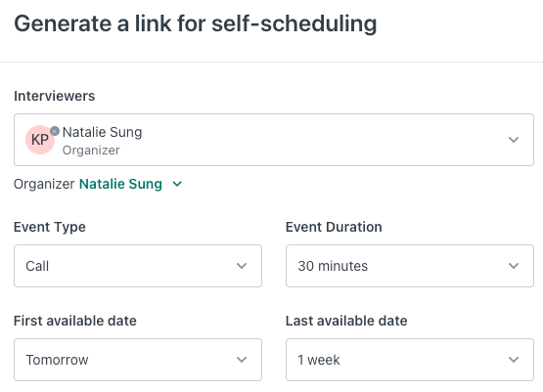This screenshot has height=392, width=543.
Task: Open the First available date dropdown
Action: pos(138,360)
